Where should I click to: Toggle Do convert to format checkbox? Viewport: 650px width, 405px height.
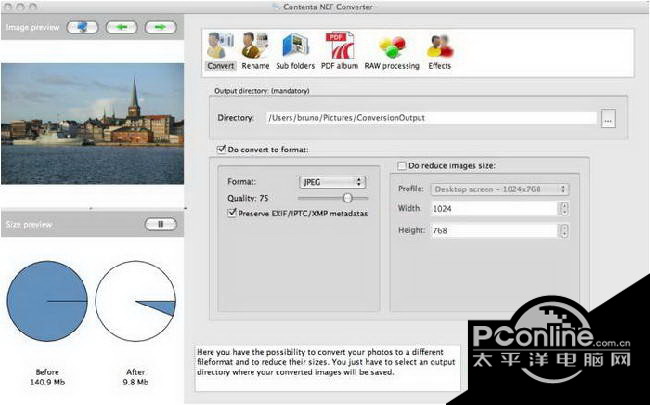pos(221,149)
